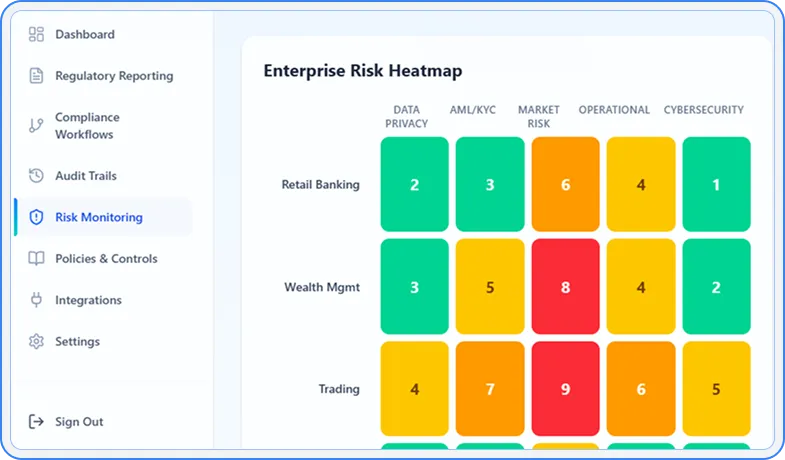Screen dimensions: 785x460
Task: Click the Policies & Controls book icon
Action: click(37, 259)
